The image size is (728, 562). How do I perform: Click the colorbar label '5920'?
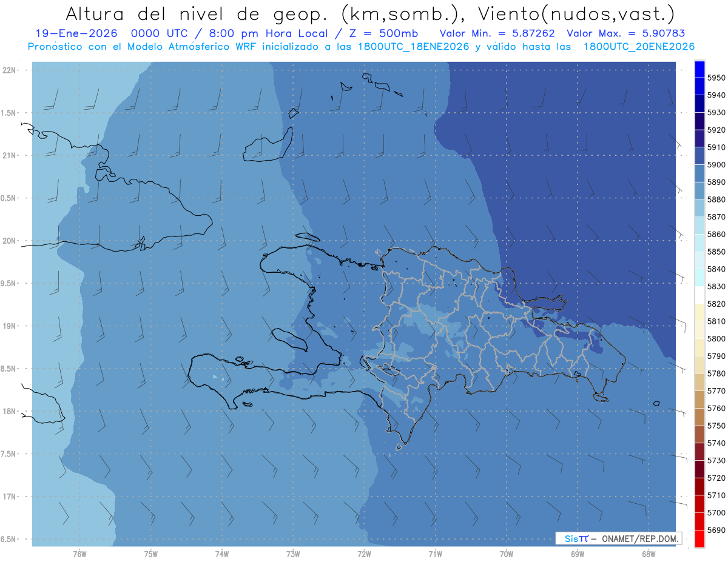[715, 130]
